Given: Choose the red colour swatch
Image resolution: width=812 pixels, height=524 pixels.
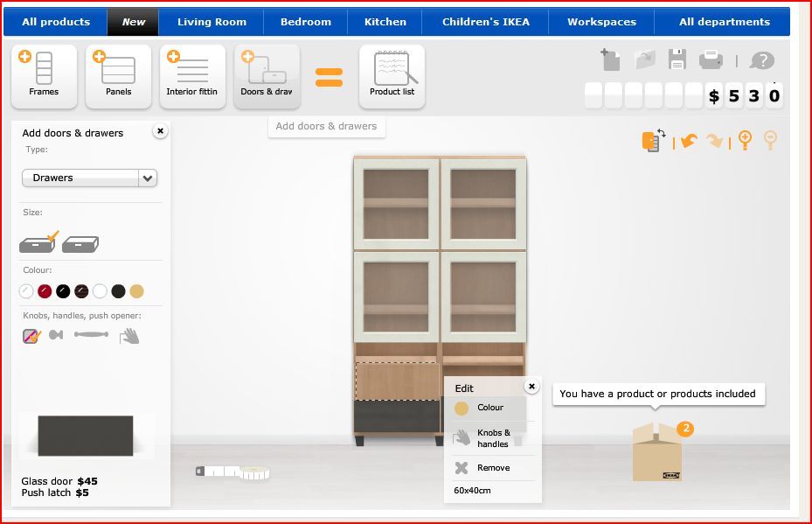Looking at the screenshot, I should click(45, 291).
